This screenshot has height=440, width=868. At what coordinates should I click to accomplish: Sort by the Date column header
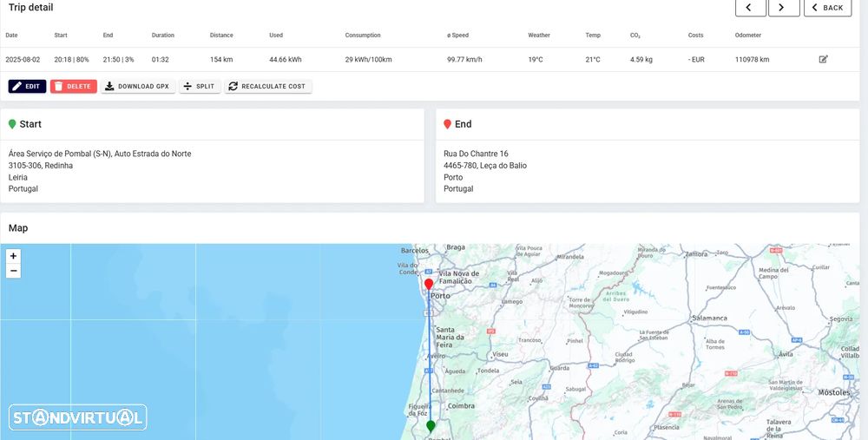click(11, 36)
